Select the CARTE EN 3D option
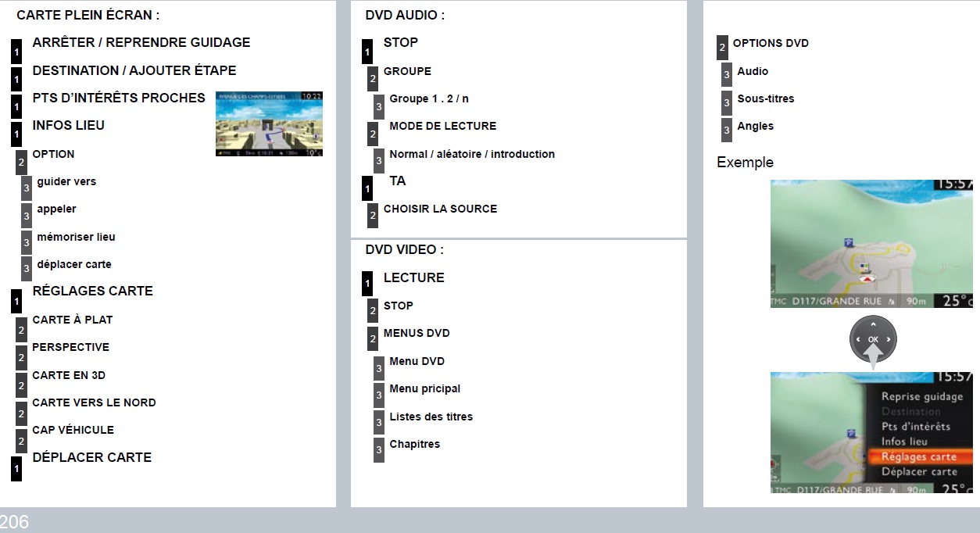Screen dimensions: 980x533 [x=69, y=376]
